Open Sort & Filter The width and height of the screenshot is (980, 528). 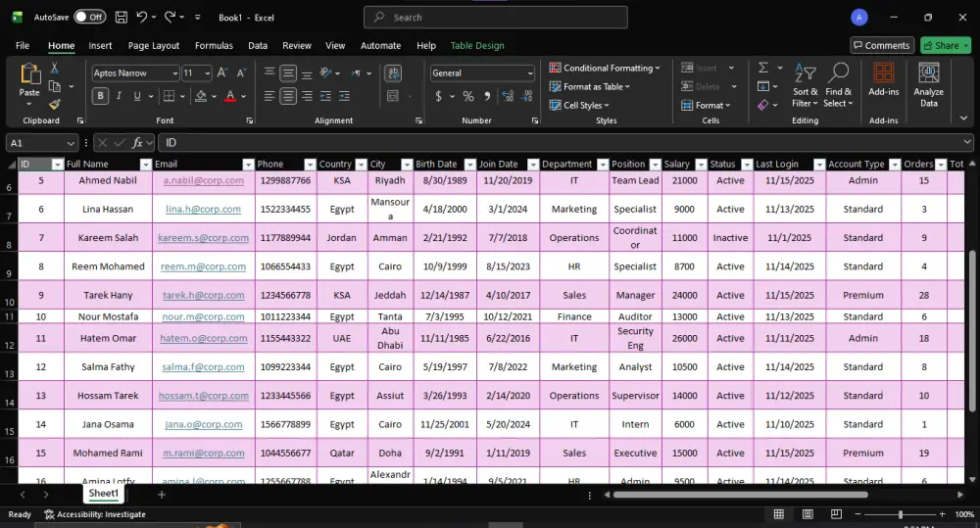pos(805,85)
